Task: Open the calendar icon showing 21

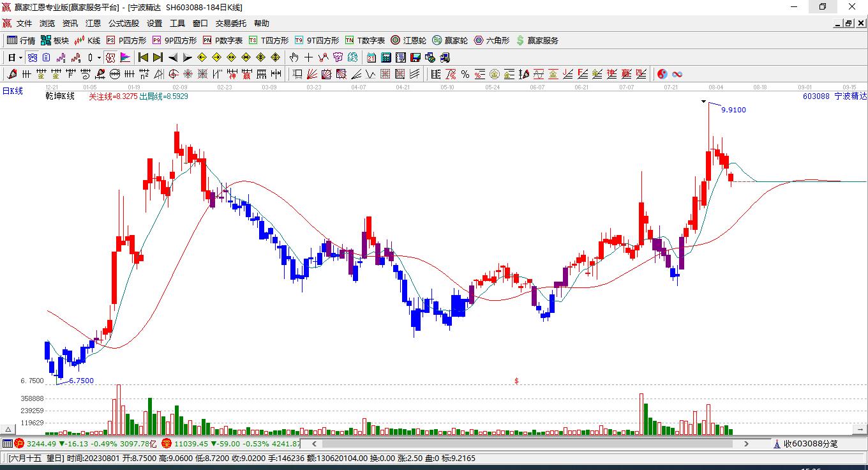Action: [371, 57]
